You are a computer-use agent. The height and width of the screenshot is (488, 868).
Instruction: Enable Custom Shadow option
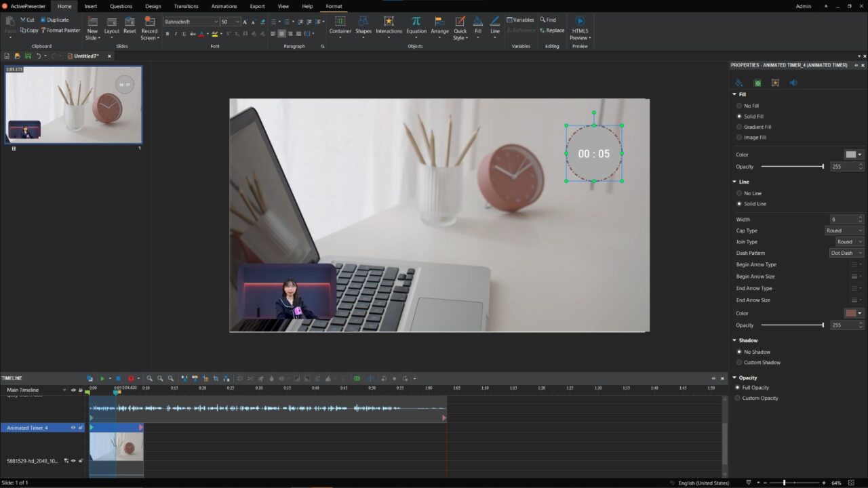pyautogui.click(x=739, y=362)
